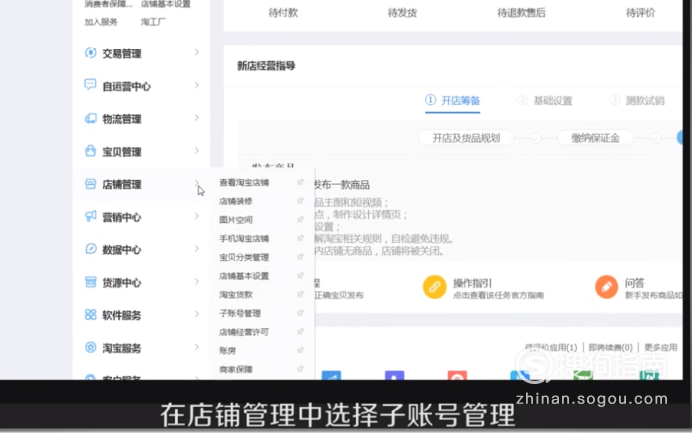Click the 缴纳保证金 step button

(x=595, y=138)
